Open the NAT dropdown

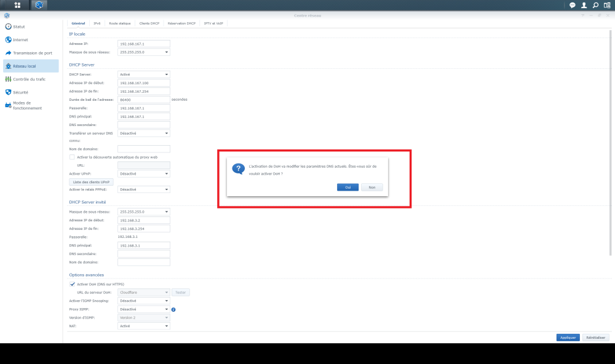pos(144,326)
